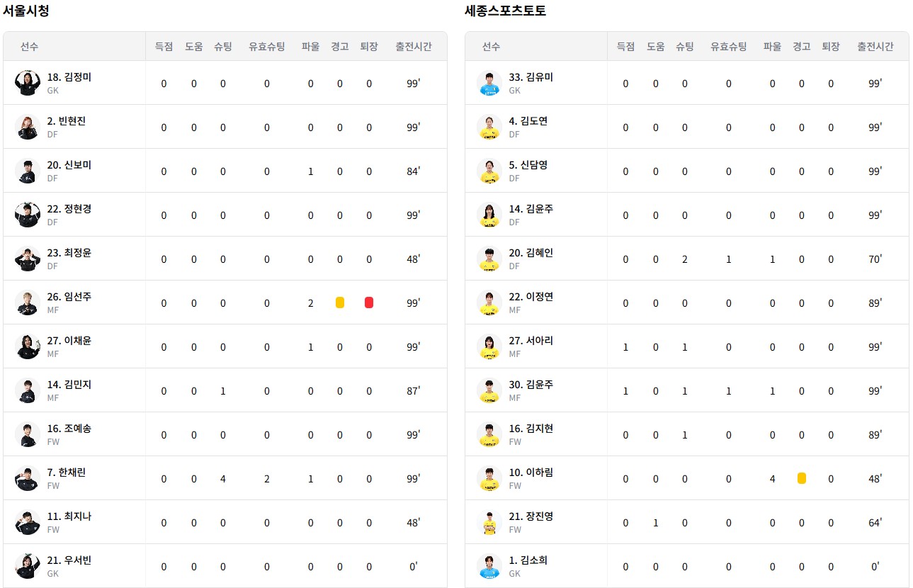View 정현경's profile photo

tap(28, 215)
